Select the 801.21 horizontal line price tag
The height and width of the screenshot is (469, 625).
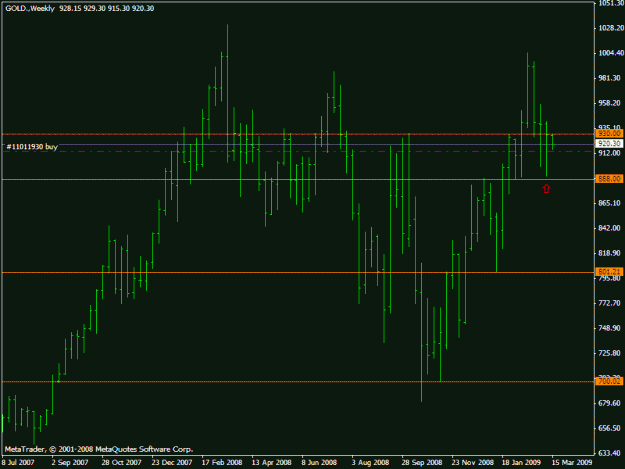[609, 272]
